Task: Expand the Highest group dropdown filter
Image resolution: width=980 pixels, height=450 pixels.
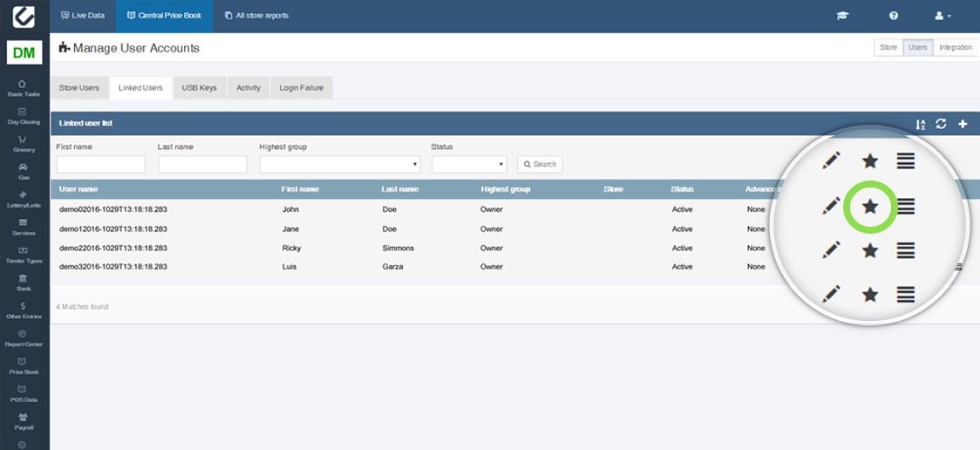Action: (340, 164)
